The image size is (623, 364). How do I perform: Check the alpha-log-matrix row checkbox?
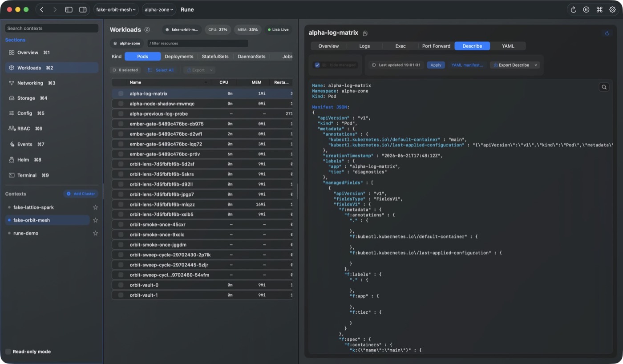point(121,93)
